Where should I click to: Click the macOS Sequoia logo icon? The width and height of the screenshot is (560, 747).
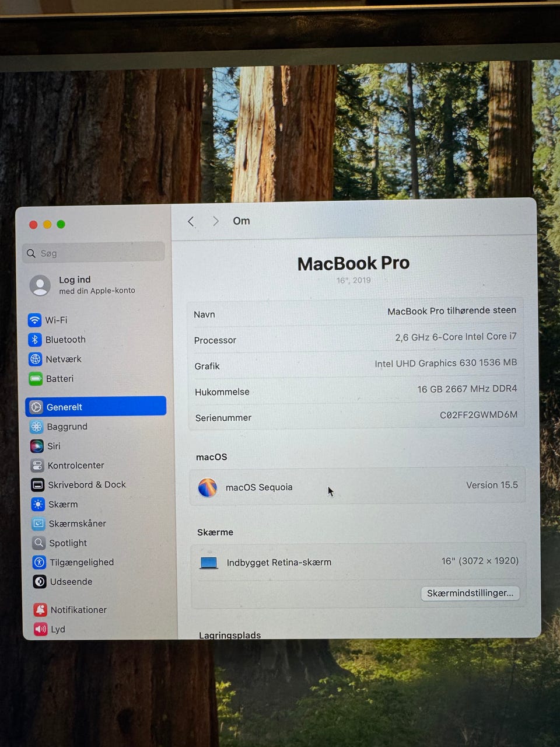(208, 487)
